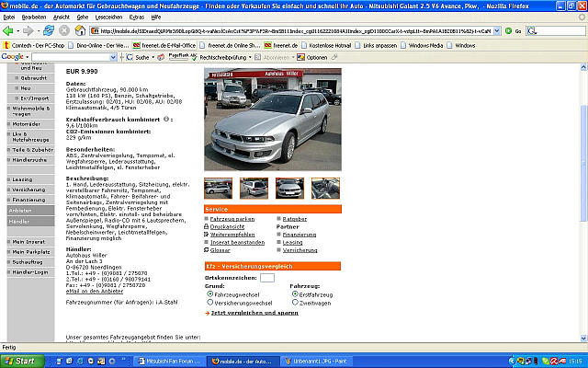Image resolution: width=588 pixels, height=368 pixels.
Task: Open the Chronik menu in menu bar
Action: 82,17
